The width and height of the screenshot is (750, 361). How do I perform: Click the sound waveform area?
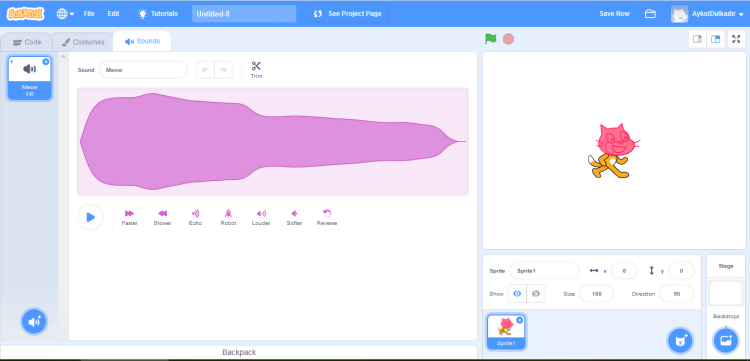273,142
